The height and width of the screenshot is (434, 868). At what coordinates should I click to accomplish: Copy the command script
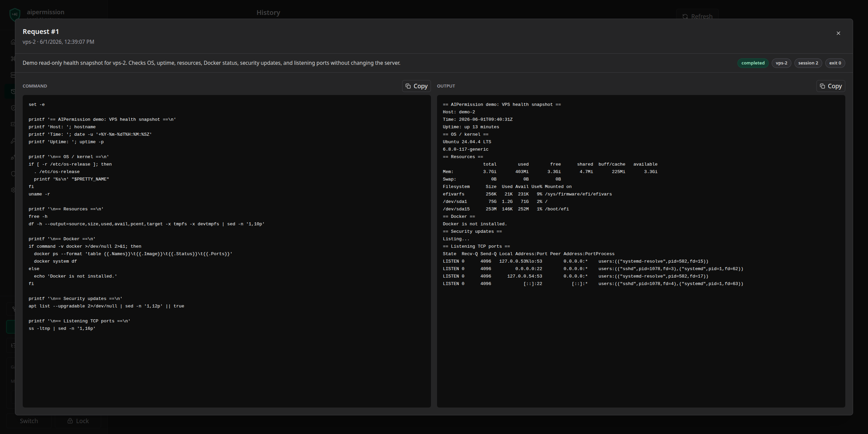click(x=416, y=86)
